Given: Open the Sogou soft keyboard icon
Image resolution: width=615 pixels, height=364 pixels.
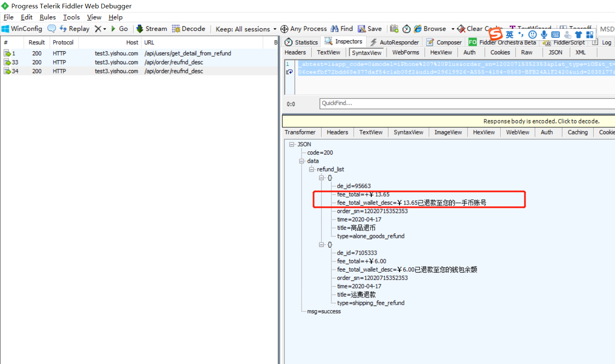Looking at the screenshot, I should pos(556,35).
